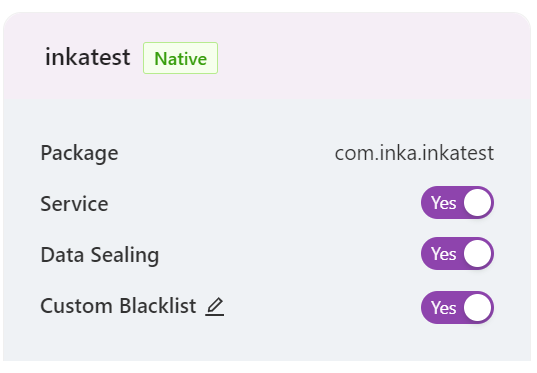Click the Yes text inside Data Sealing switch
This screenshot has height=373, width=537.
[x=444, y=254]
